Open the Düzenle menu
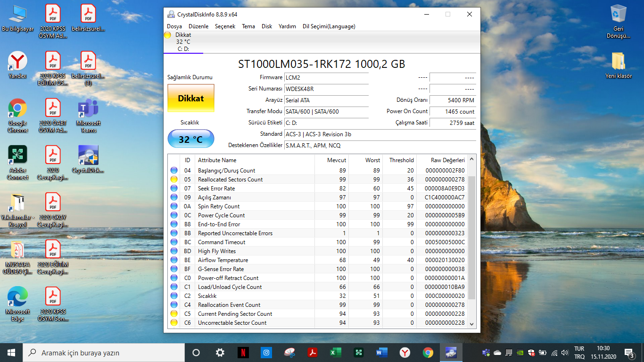 coord(198,26)
